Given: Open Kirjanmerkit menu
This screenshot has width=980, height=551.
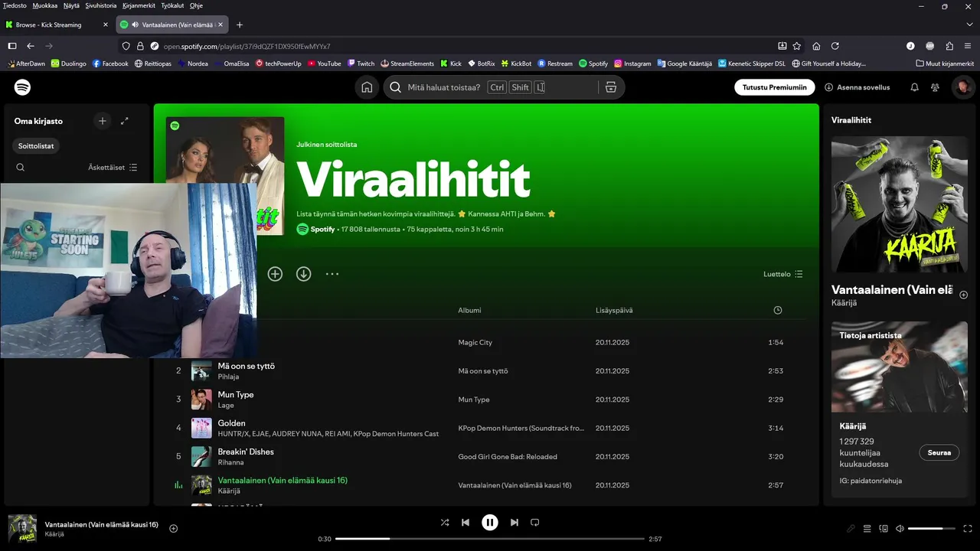Looking at the screenshot, I should pyautogui.click(x=139, y=5).
